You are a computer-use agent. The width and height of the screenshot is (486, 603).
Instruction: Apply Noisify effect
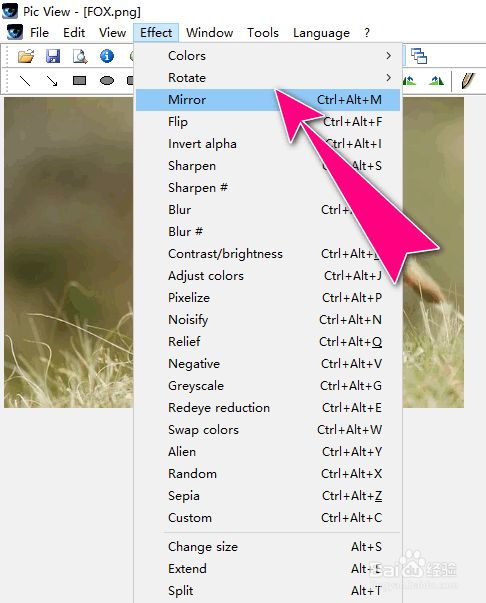coord(268,320)
